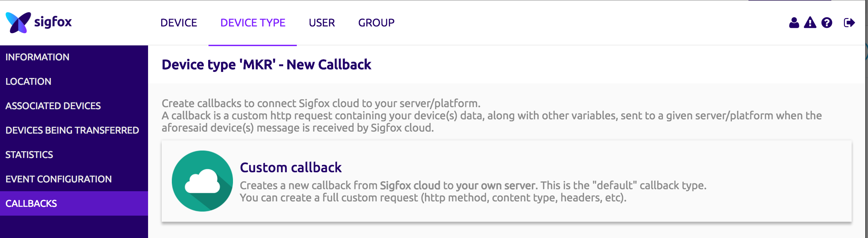This screenshot has width=868, height=238.
Task: Open the USER tab
Action: 322,23
